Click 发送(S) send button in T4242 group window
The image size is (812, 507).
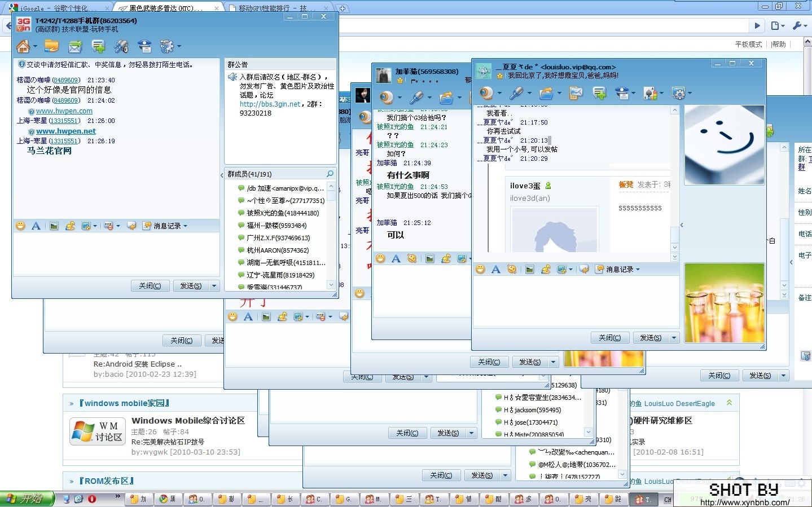(x=191, y=286)
